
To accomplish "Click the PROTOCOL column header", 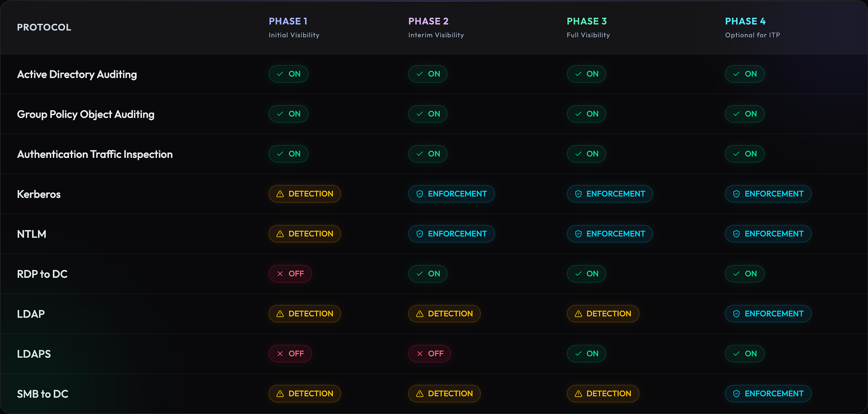I will click(x=44, y=27).
